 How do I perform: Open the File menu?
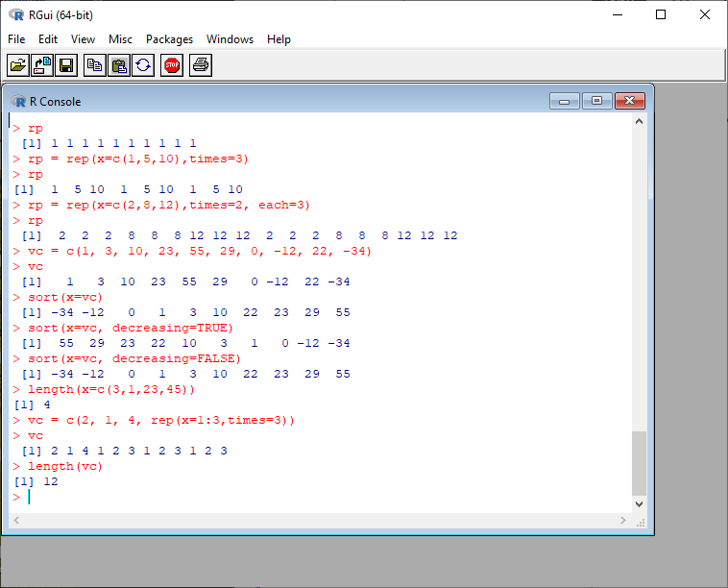(16, 39)
